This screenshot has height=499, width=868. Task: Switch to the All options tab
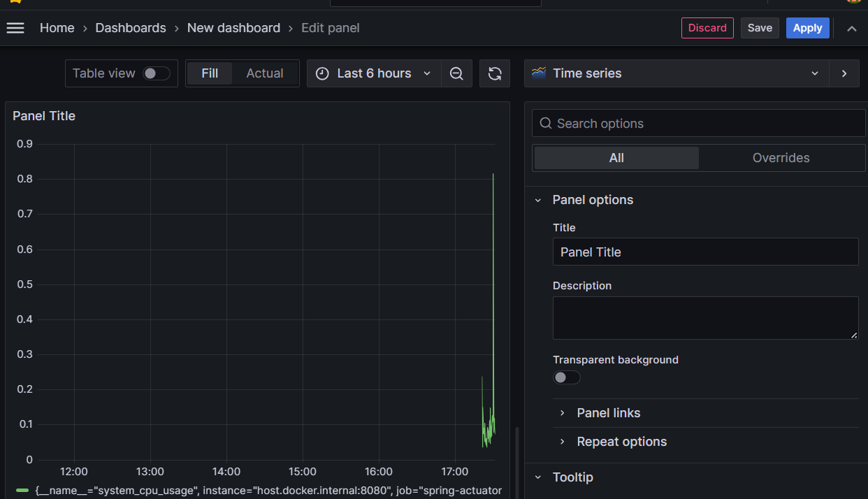tap(616, 158)
